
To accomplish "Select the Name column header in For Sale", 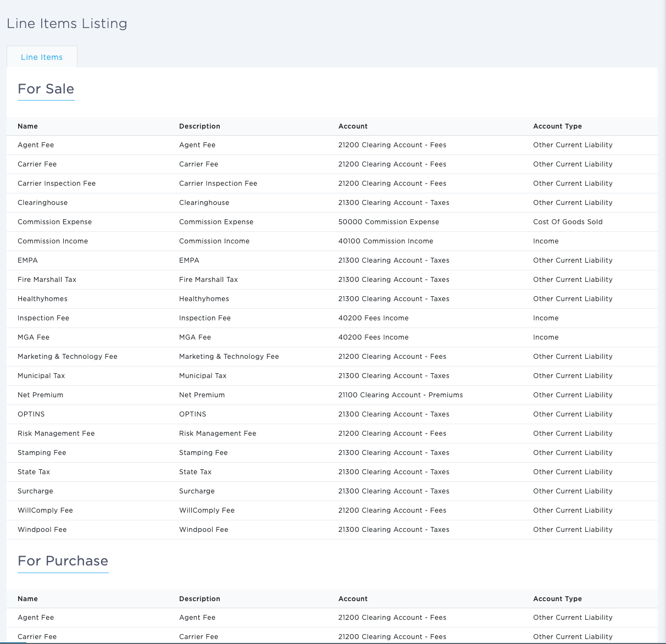I will pos(27,126).
